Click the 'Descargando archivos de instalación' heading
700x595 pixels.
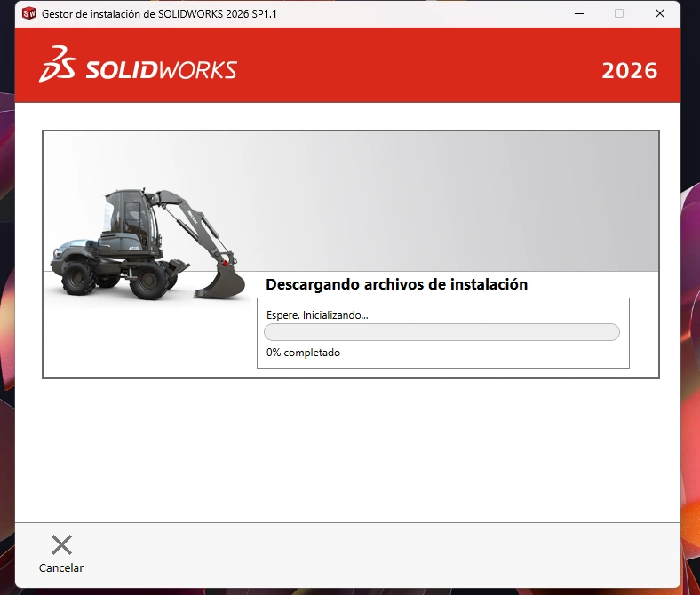tap(396, 284)
